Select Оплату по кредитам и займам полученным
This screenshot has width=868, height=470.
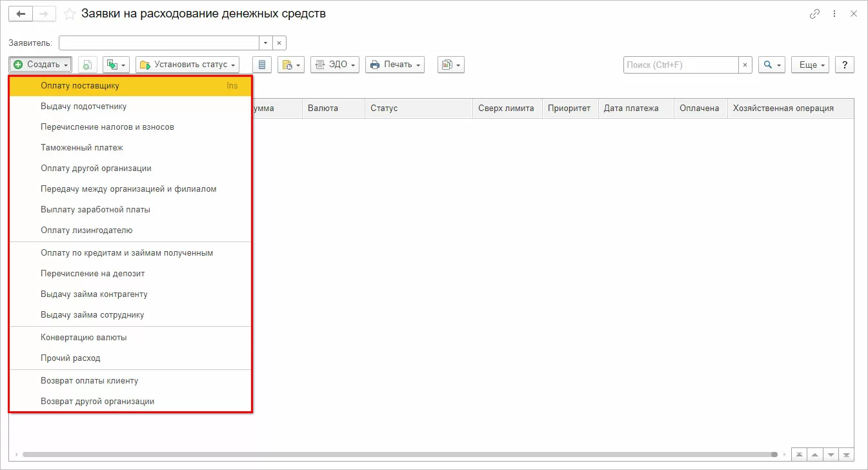point(130,252)
